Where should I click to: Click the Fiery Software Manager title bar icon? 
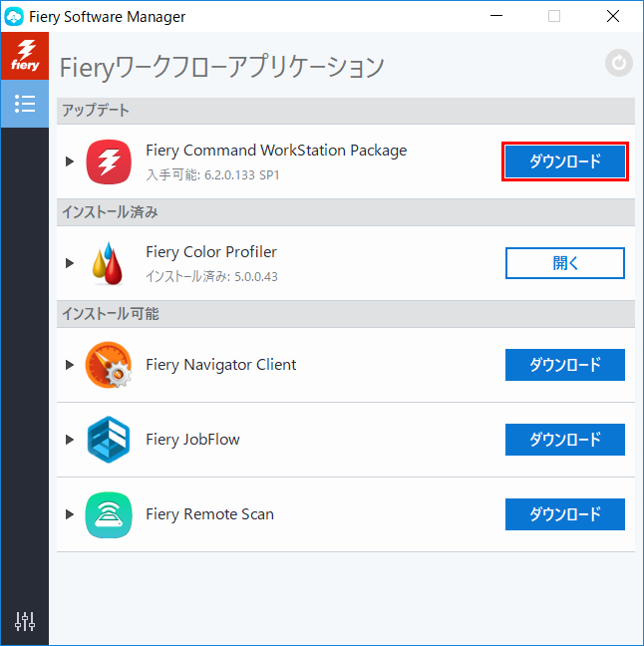tap(14, 17)
